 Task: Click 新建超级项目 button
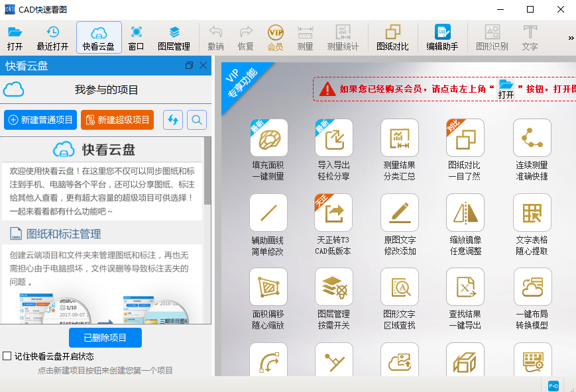(117, 120)
